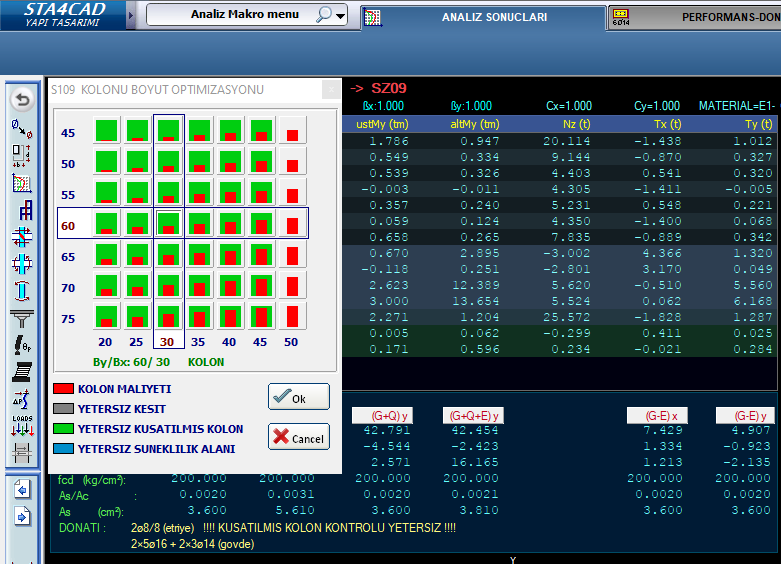The height and width of the screenshot is (564, 781).
Task: Click the funnel-shaped footing icon in the sidebar
Action: point(21,319)
